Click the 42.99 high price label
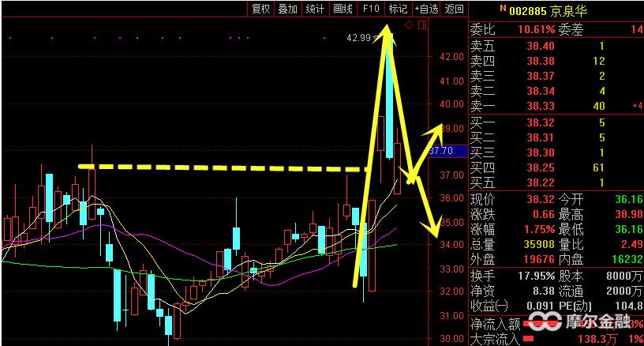Viewport: 644px width, 346px height. tap(358, 37)
